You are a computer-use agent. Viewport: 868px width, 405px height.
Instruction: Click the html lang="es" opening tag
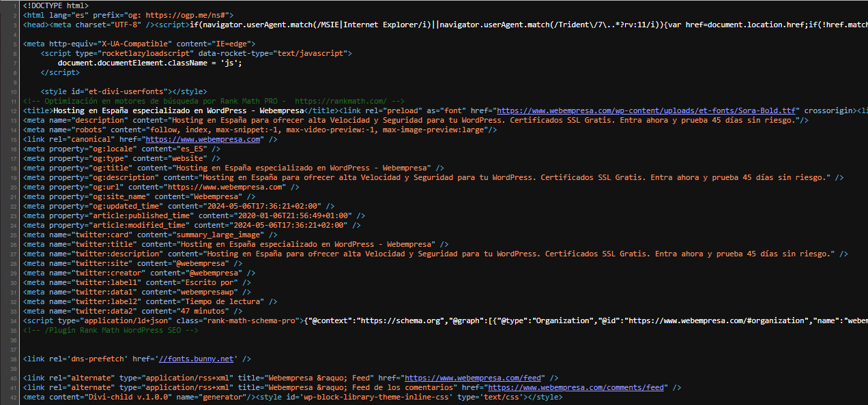(128, 15)
